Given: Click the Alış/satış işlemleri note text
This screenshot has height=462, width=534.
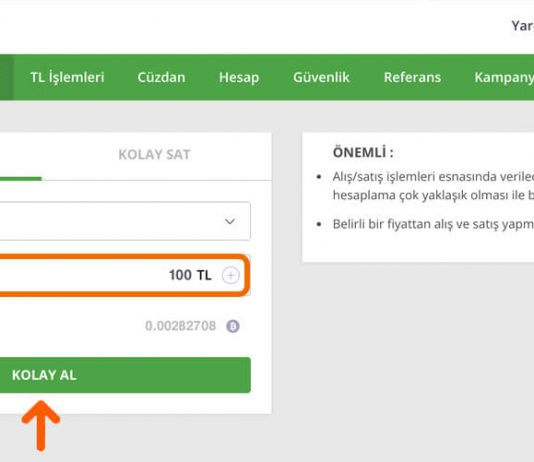Looking at the screenshot, I should click(433, 186).
